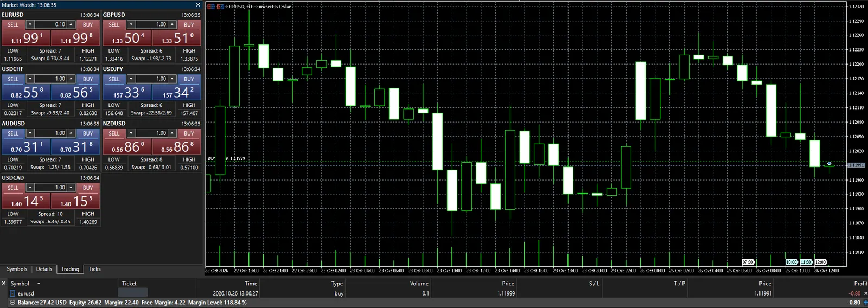Click the GBPUSD SELL button
Viewport: 868px width, 308px height.
pos(114,25)
